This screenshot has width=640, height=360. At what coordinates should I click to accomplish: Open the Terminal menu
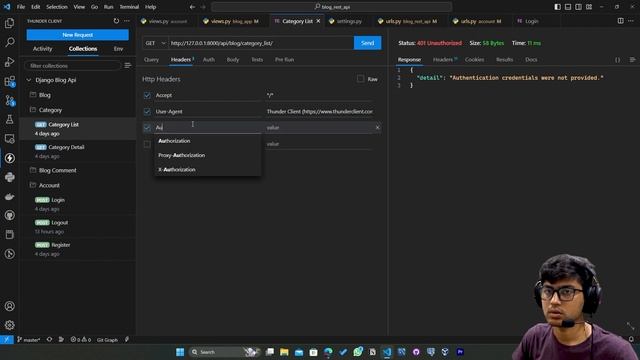[x=129, y=7]
